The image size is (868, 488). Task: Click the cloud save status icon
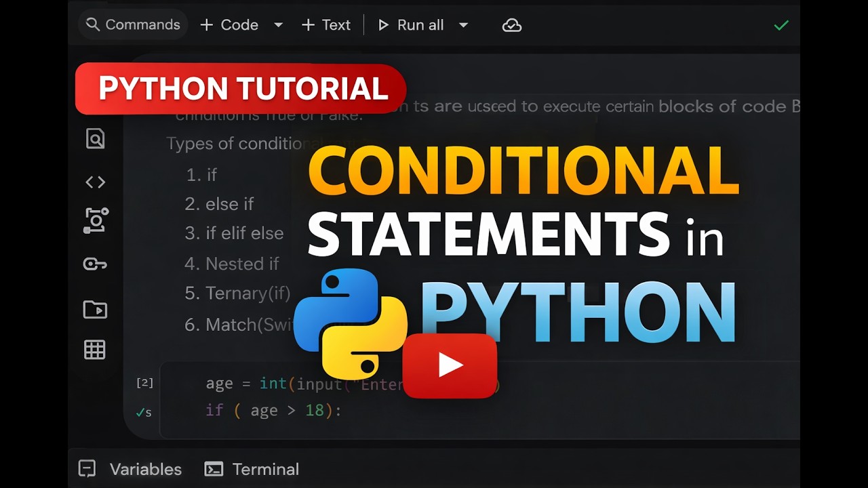coord(511,26)
